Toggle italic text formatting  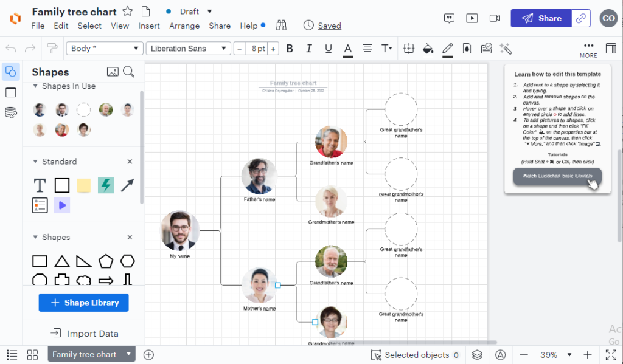click(309, 48)
